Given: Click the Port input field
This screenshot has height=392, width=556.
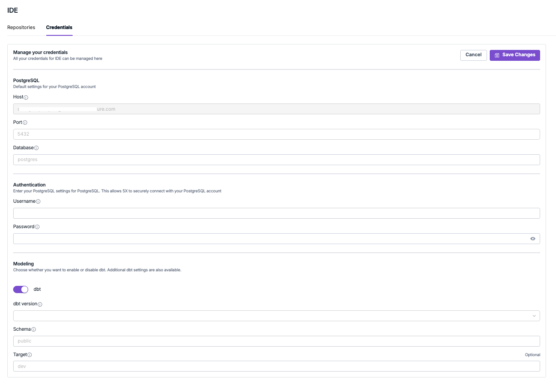Looking at the screenshot, I should click(x=276, y=134).
